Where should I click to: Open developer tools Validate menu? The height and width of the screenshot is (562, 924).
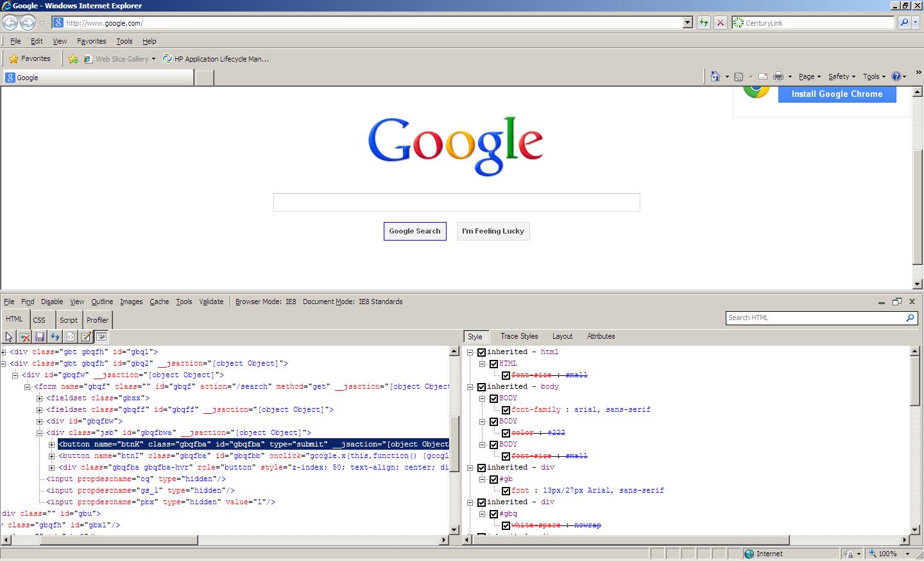pyautogui.click(x=211, y=302)
